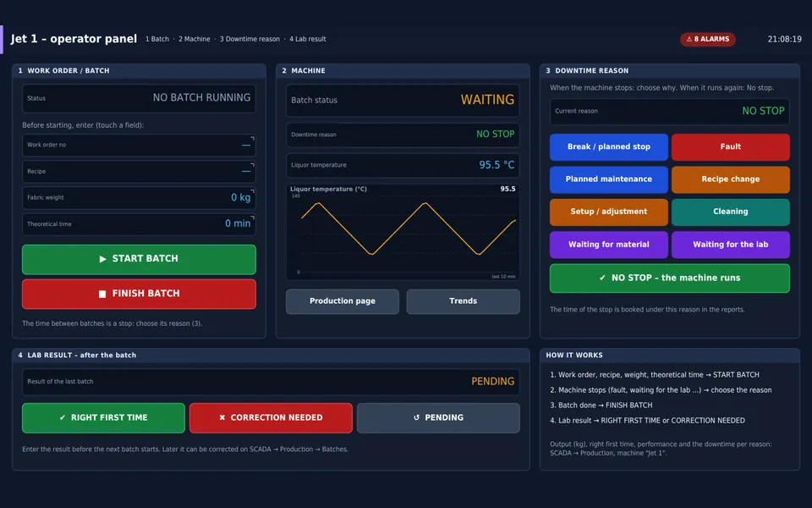Image resolution: width=812 pixels, height=508 pixels.
Task: Click the Result of the last batch PENDING value
Action: coord(492,382)
